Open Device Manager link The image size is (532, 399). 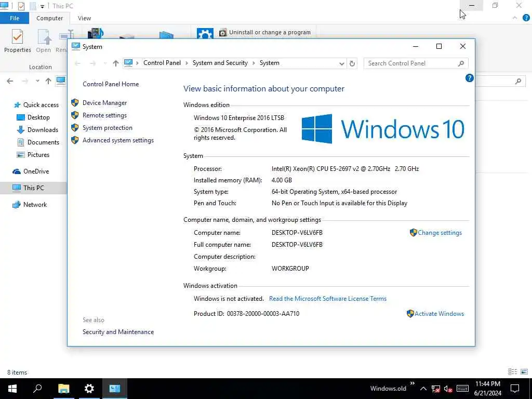point(104,103)
